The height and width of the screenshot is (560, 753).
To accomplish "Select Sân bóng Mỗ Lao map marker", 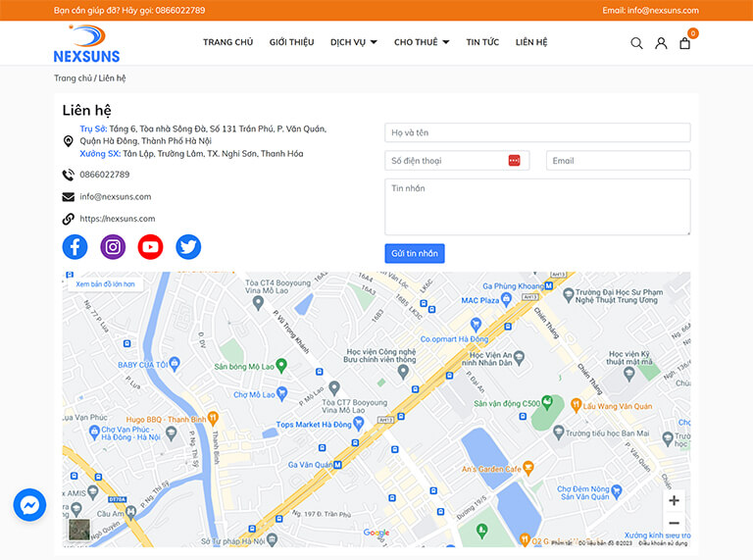I will click(x=281, y=366).
